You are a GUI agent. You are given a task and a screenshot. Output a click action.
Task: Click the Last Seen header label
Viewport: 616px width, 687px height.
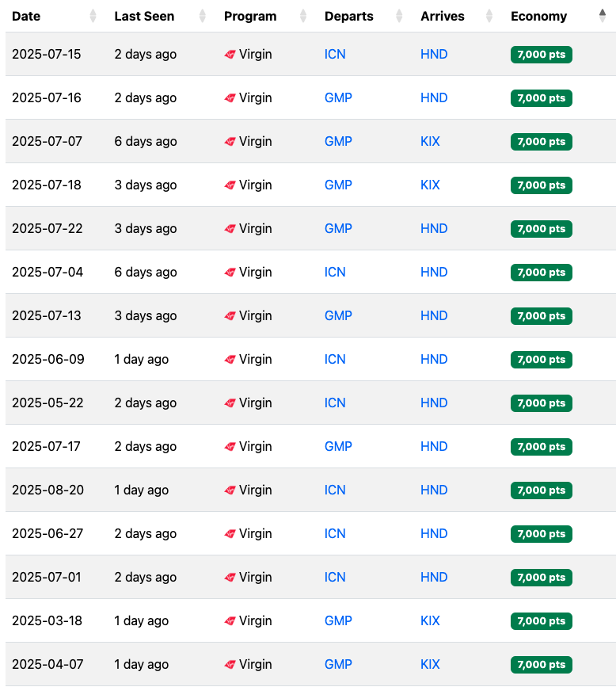coord(144,16)
